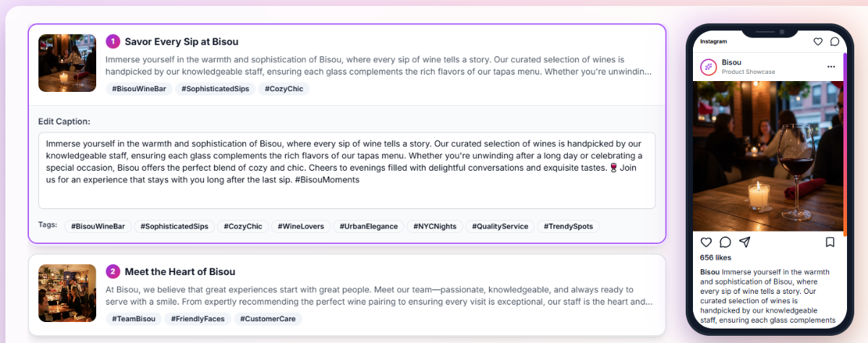Click the #NYCNights tag

tap(435, 226)
